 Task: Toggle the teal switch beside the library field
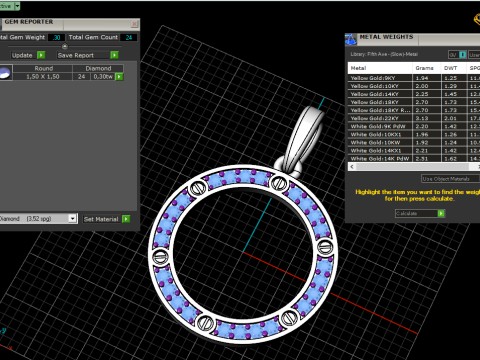pos(462,55)
